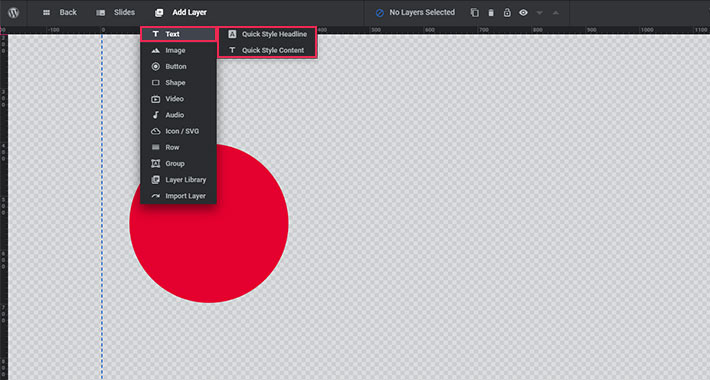
Task: Add a Group layer
Action: tap(178, 164)
